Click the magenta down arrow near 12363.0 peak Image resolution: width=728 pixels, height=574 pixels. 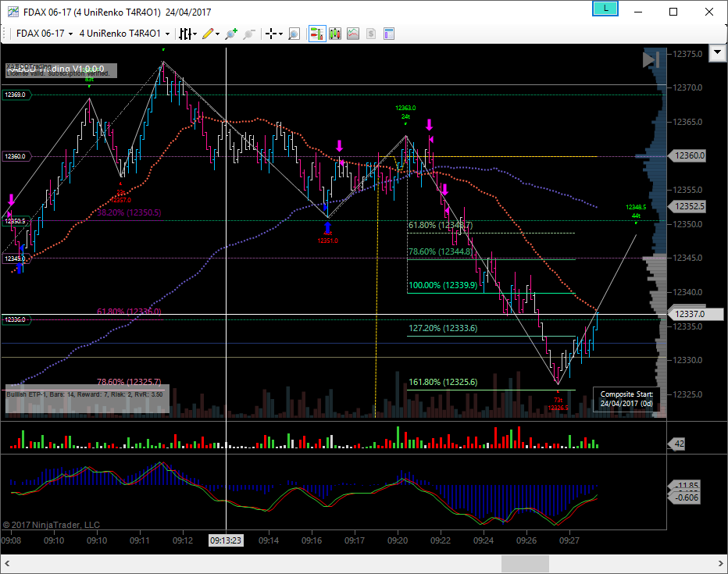click(429, 125)
